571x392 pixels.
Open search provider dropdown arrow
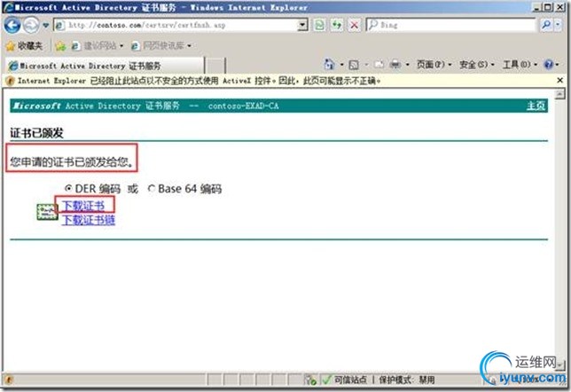click(559, 25)
